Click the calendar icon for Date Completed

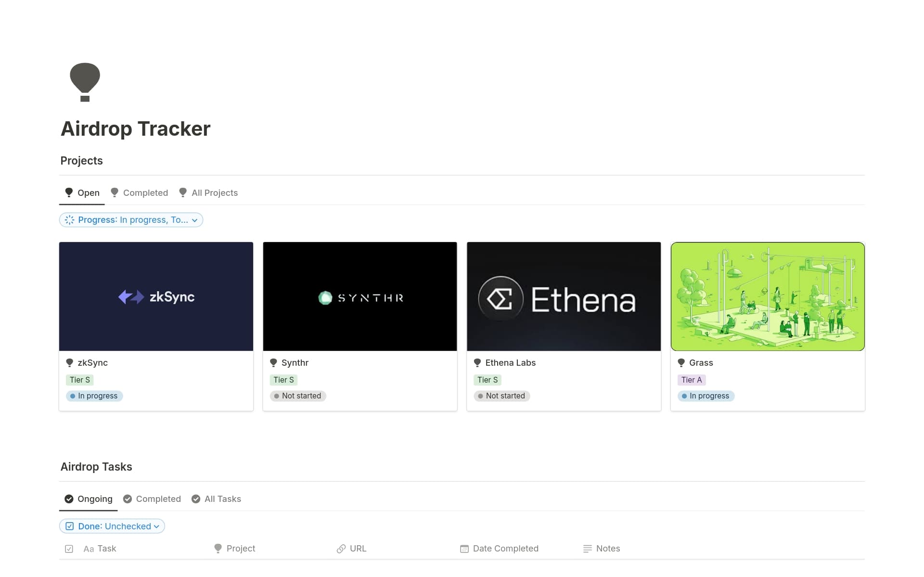464,549
